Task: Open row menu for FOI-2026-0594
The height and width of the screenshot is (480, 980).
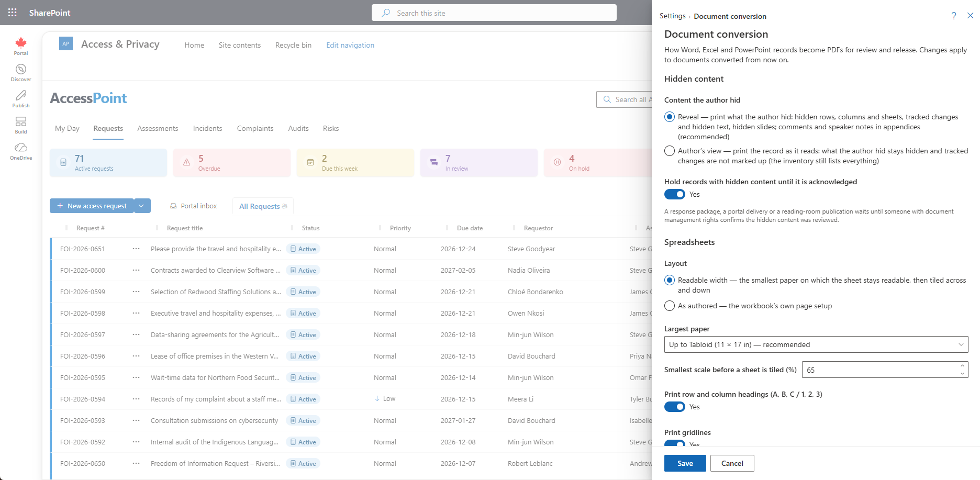Action: point(136,399)
